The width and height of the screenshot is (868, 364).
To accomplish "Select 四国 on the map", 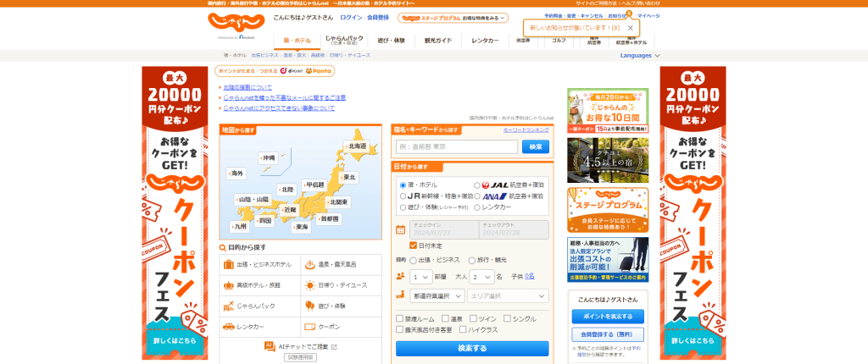I will click(264, 220).
